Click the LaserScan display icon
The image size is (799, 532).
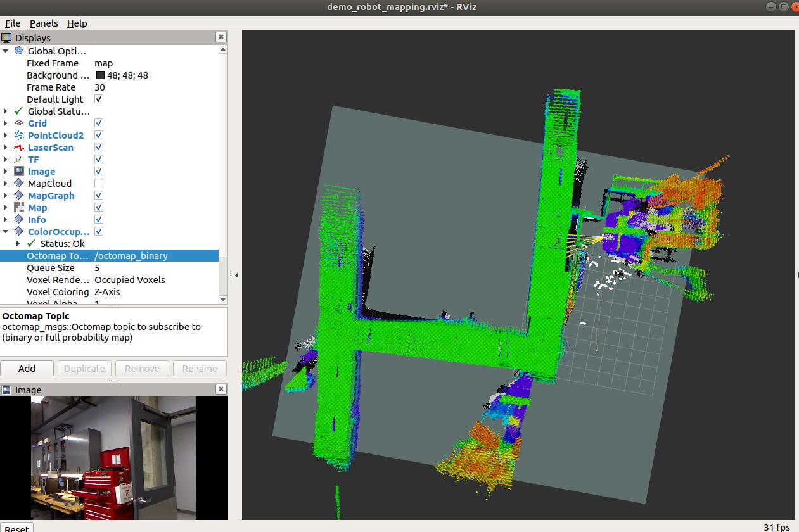pos(19,148)
